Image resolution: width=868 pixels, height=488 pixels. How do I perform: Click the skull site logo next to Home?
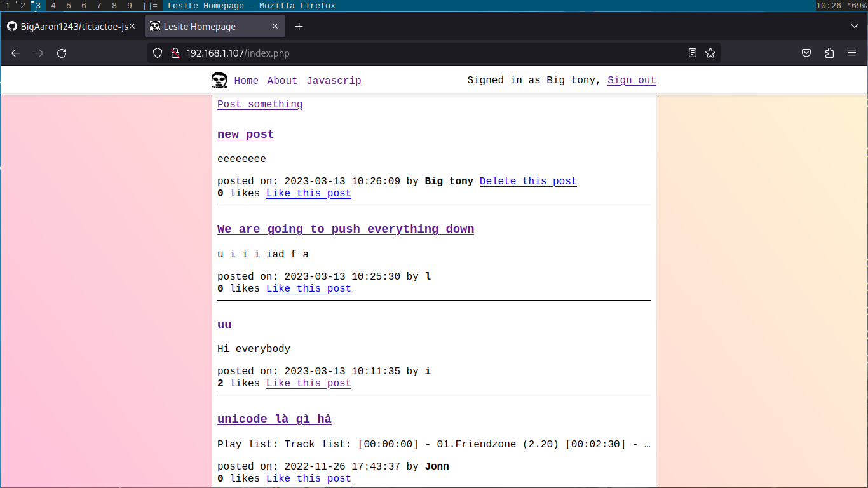tap(219, 80)
